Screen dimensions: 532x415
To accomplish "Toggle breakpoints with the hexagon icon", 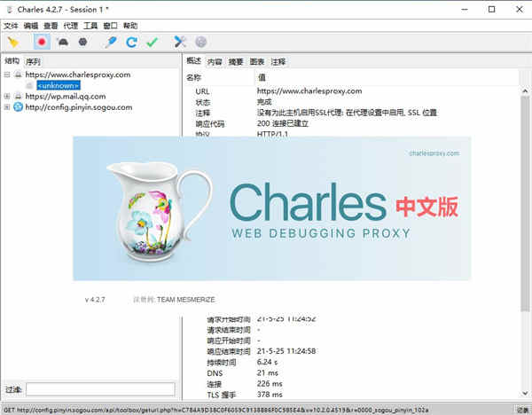I will 82,42.
